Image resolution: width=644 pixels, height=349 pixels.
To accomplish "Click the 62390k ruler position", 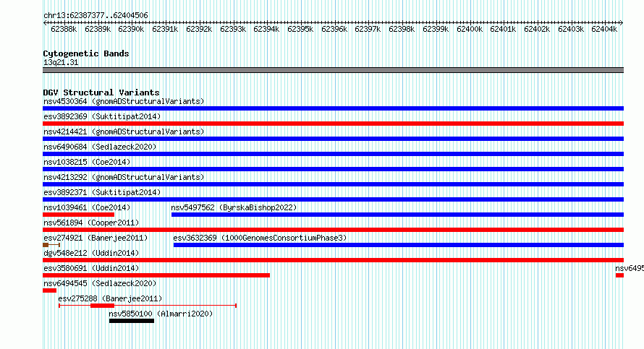I will coord(131,29).
